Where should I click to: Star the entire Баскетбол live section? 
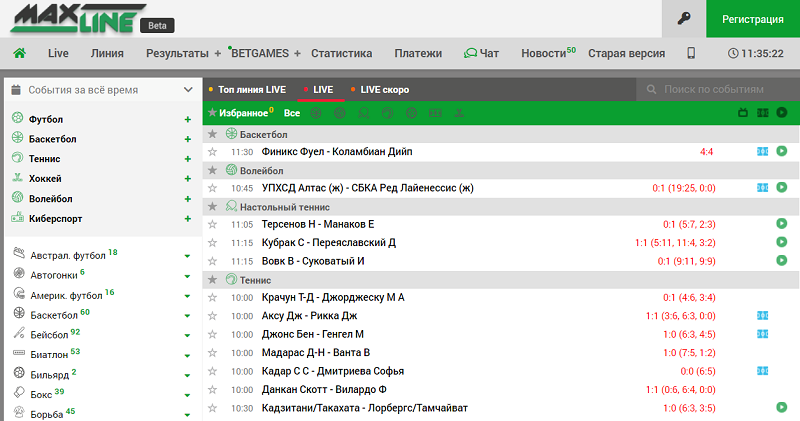(213, 134)
